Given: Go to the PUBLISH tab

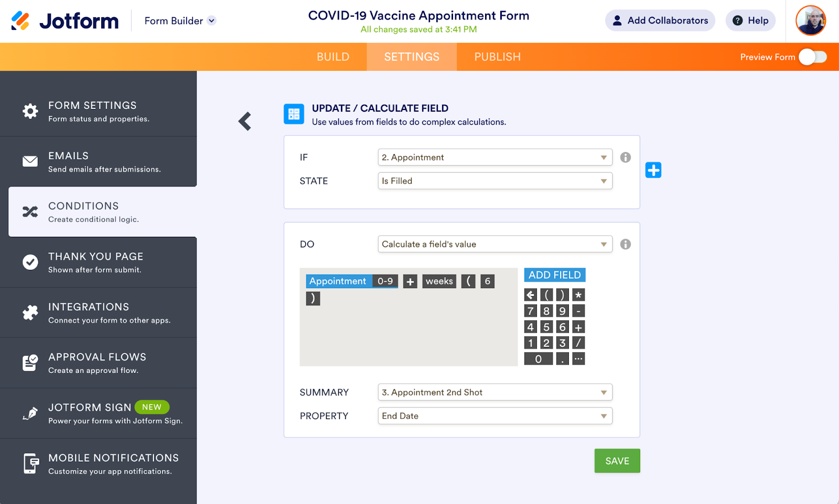Looking at the screenshot, I should coord(497,57).
